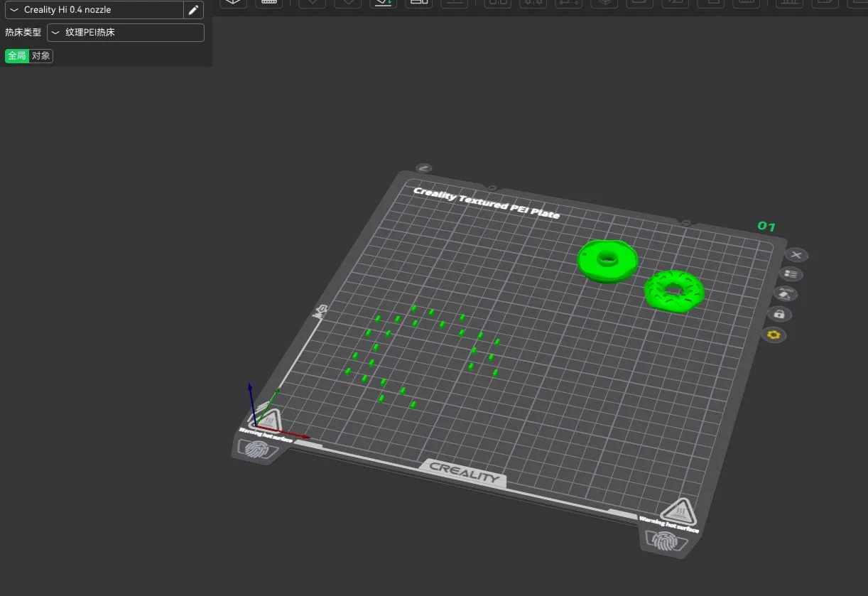Screen dimensions: 868x596
Task: Expand the 纹理PEI热床 bed type dropdown
Action: [126, 33]
